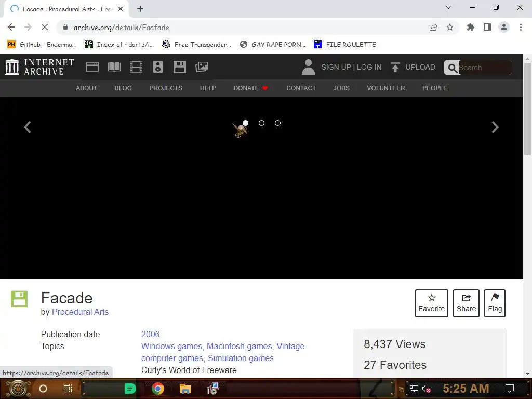Open Task View on the taskbar

click(68, 389)
